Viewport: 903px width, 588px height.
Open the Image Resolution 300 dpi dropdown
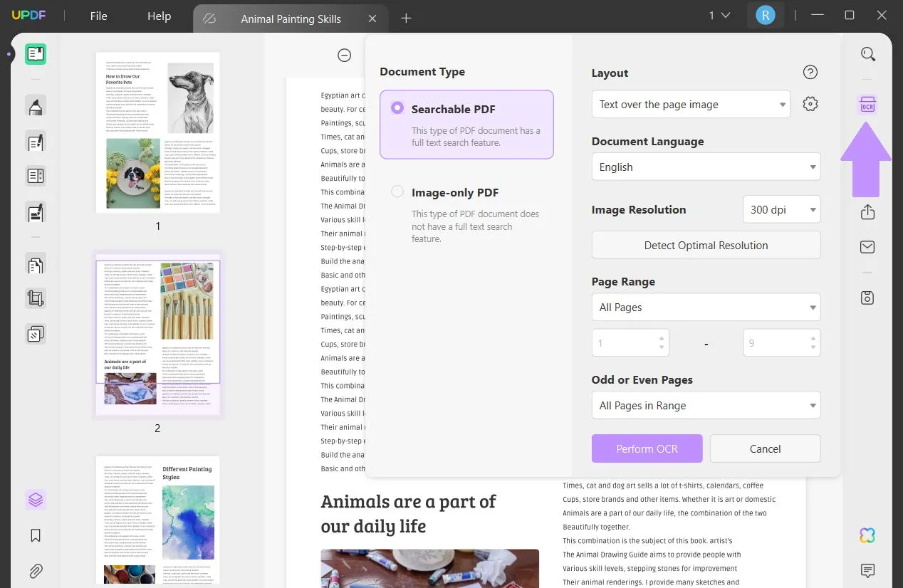(x=781, y=209)
